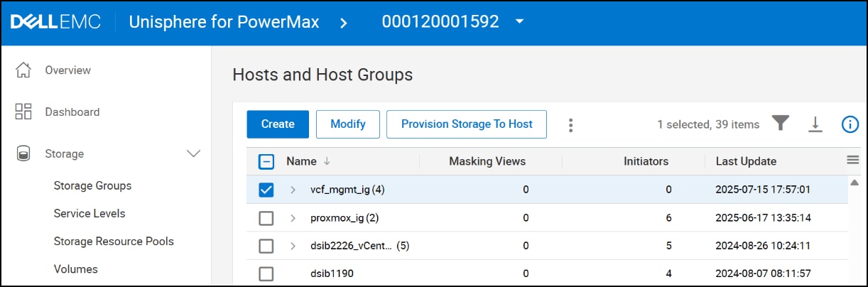
Task: Open the info circle icon
Action: [850, 124]
